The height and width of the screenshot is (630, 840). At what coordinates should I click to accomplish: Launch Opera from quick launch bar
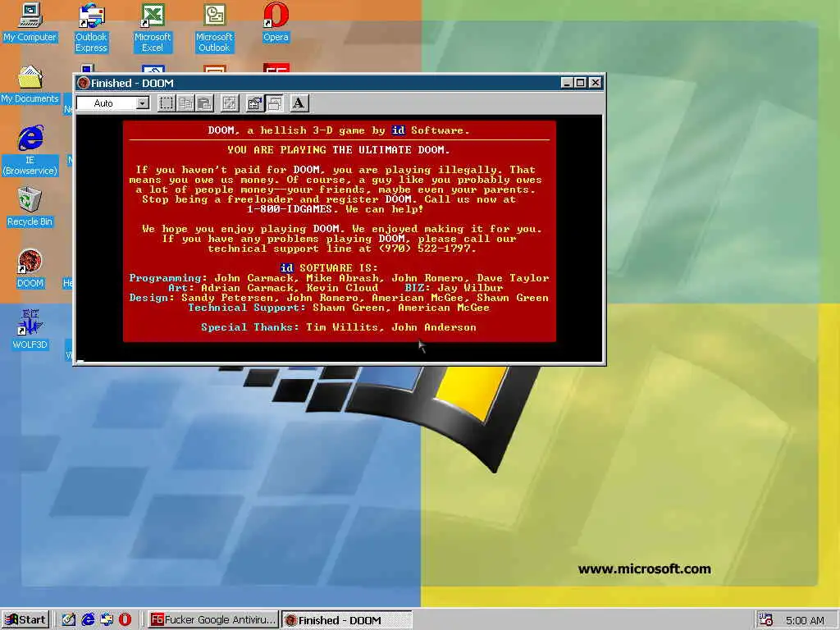[125, 620]
